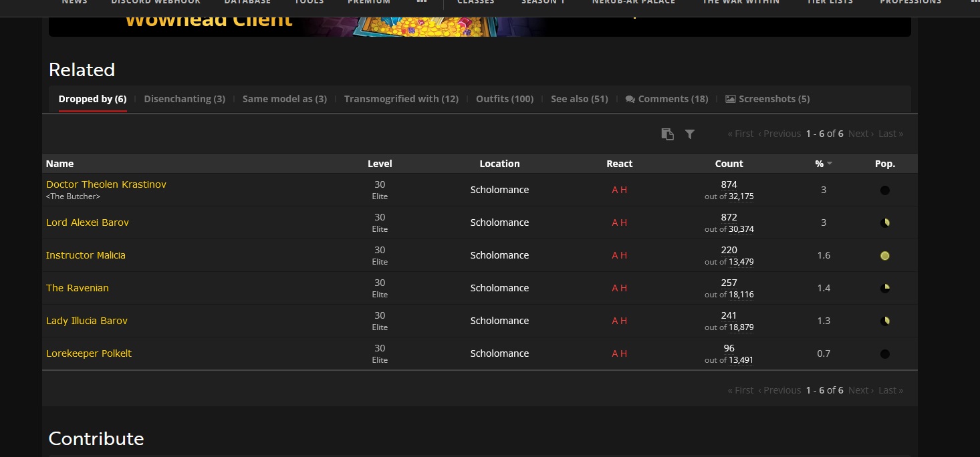
Task: Switch to the See also (51) tab
Action: pos(580,99)
